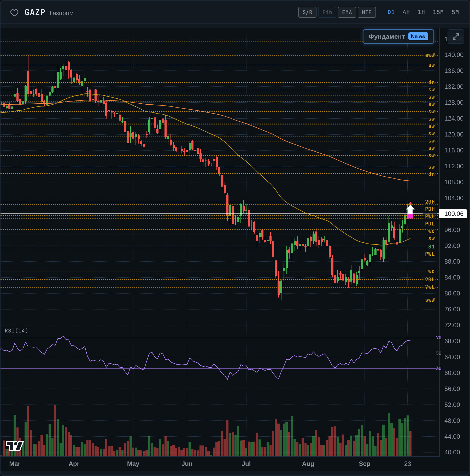
Task: Switch to the 4H timeframe
Action: tap(406, 12)
